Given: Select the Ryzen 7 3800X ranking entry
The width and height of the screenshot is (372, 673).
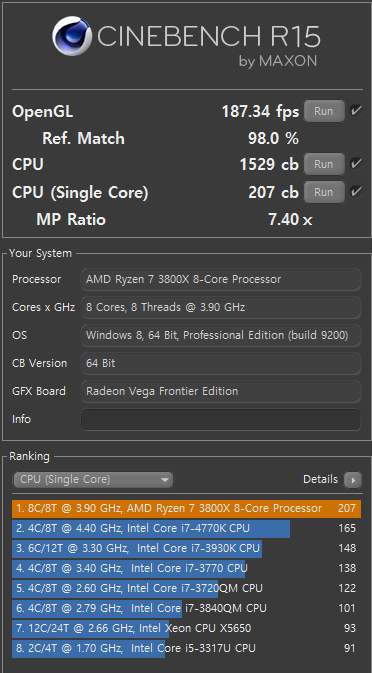Looking at the screenshot, I should 186,509.
